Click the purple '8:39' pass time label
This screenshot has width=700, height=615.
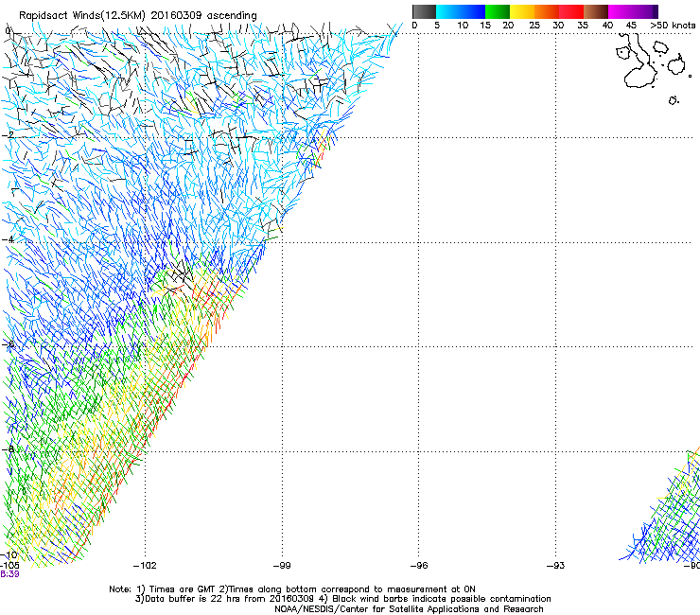pos(9,574)
